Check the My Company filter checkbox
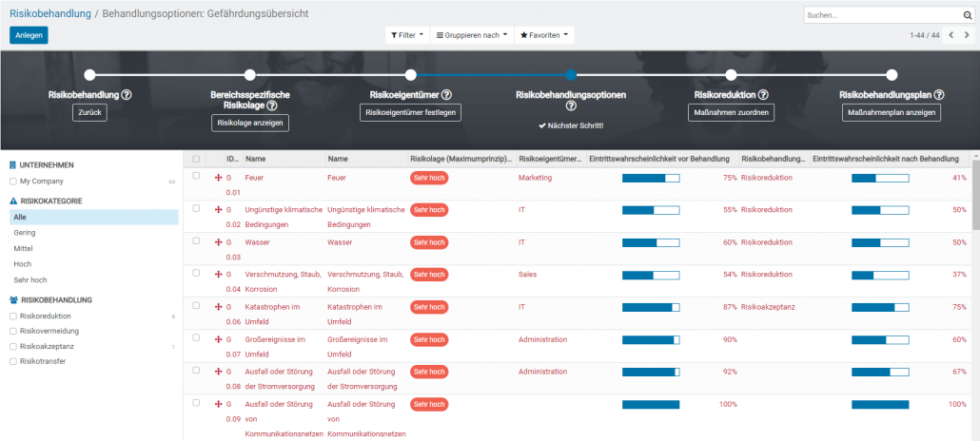The height and width of the screenshot is (441, 980). [12, 181]
